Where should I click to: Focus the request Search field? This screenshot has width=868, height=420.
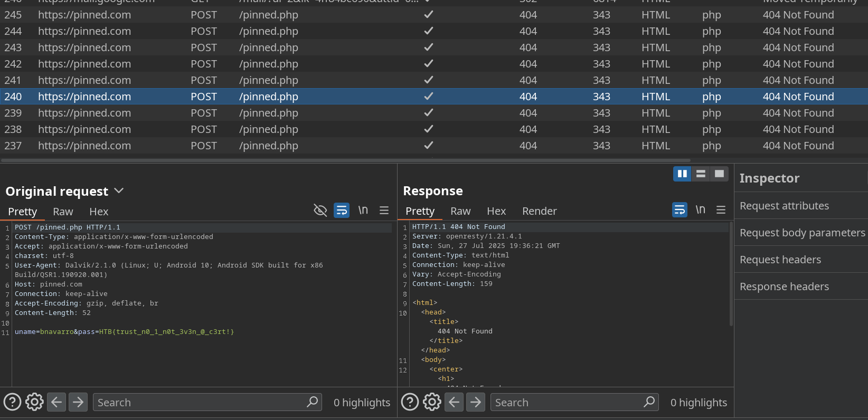(x=207, y=402)
